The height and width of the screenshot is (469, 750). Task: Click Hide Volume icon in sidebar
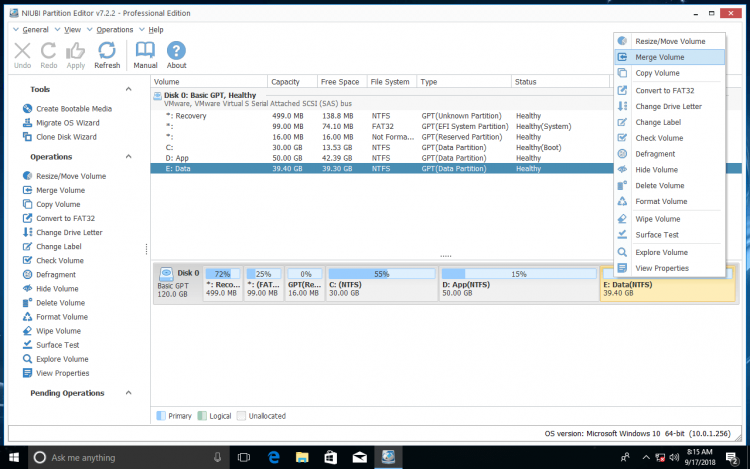click(27, 288)
